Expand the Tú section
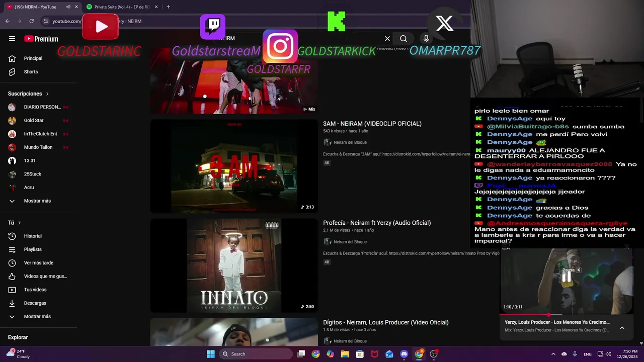The image size is (644, 362). tap(15, 223)
